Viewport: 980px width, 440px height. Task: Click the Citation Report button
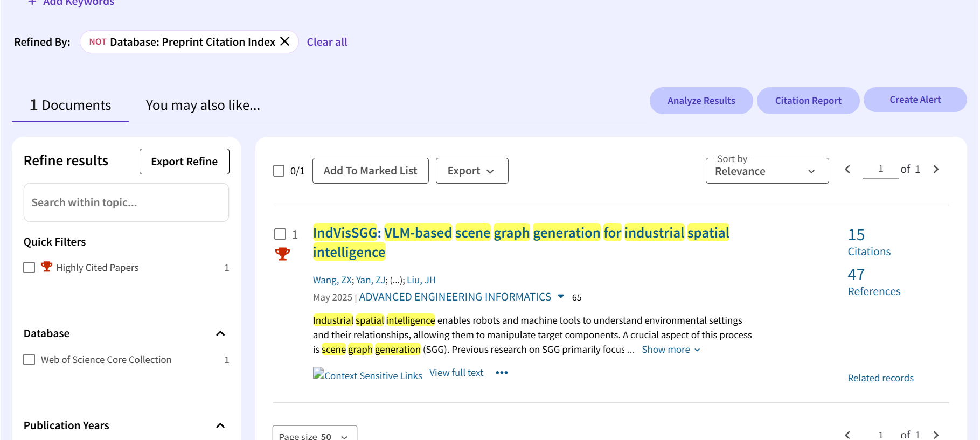808,101
